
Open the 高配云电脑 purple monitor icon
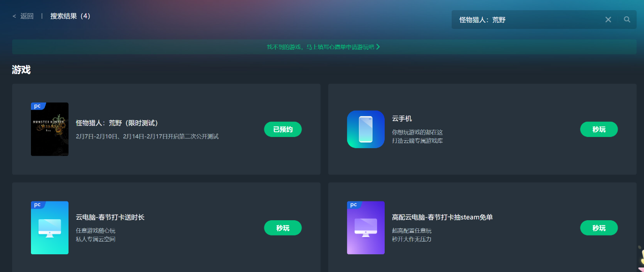pyautogui.click(x=366, y=228)
